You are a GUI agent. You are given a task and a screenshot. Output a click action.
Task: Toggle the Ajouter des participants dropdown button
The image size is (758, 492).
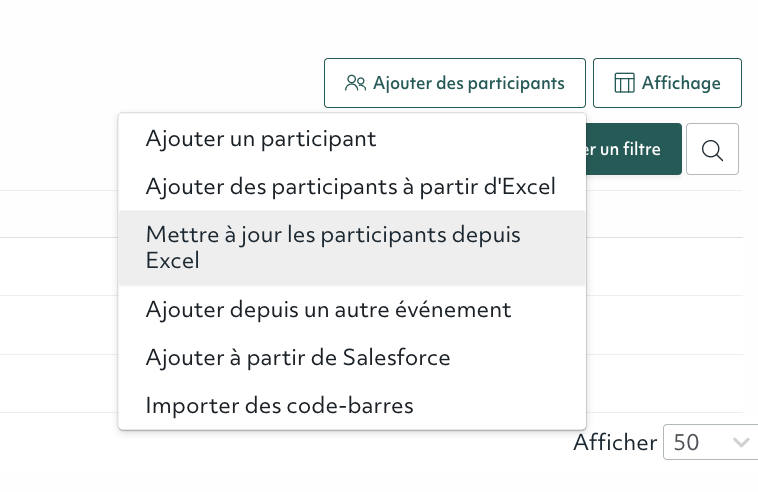tap(455, 83)
